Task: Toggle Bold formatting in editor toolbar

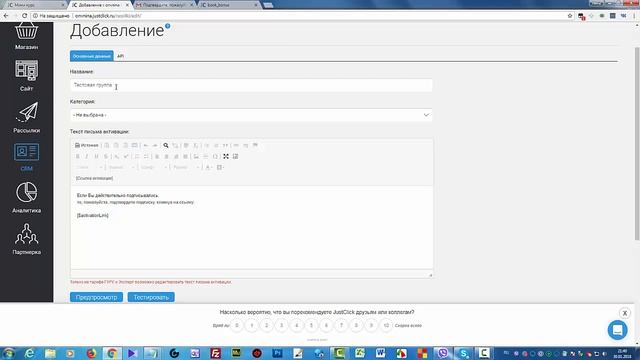Action: (x=78, y=156)
